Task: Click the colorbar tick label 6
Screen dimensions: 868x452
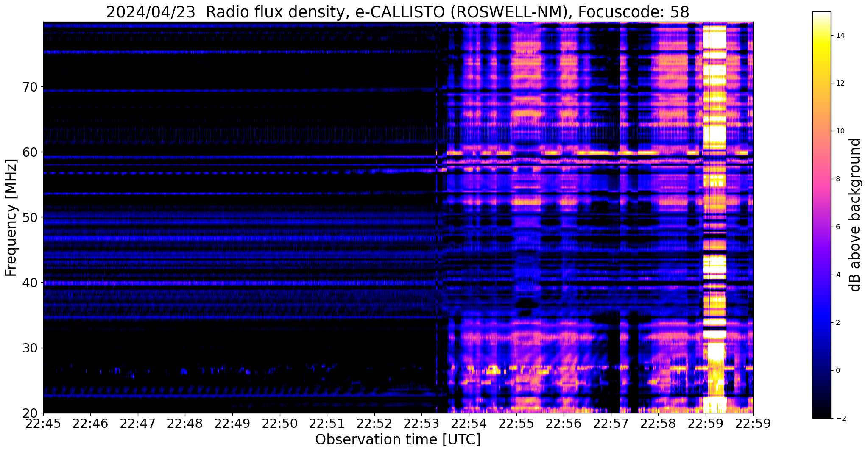Action: click(x=837, y=227)
